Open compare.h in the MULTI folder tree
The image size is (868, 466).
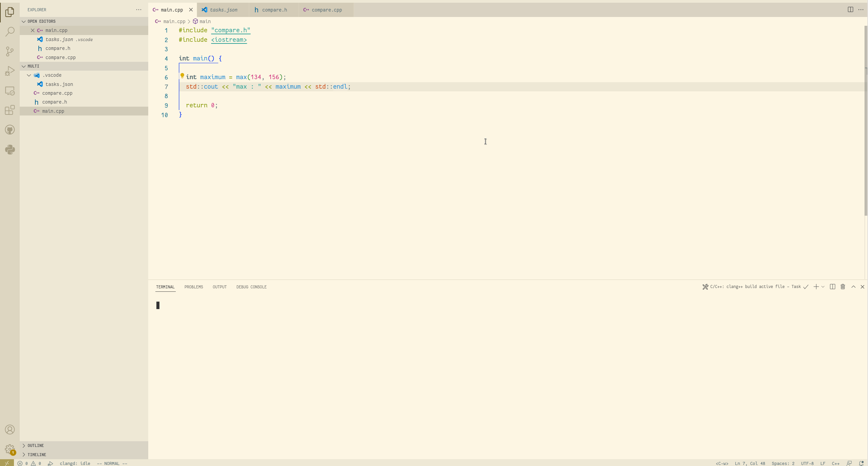(84, 102)
